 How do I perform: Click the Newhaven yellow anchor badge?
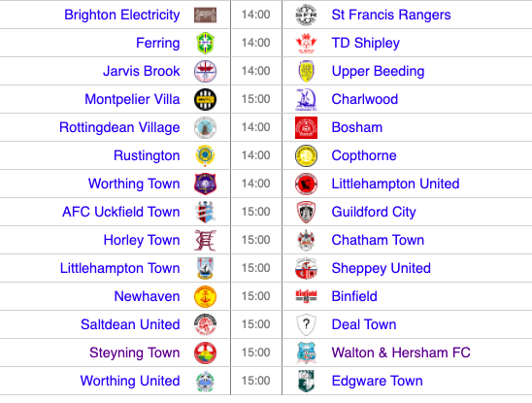205,296
